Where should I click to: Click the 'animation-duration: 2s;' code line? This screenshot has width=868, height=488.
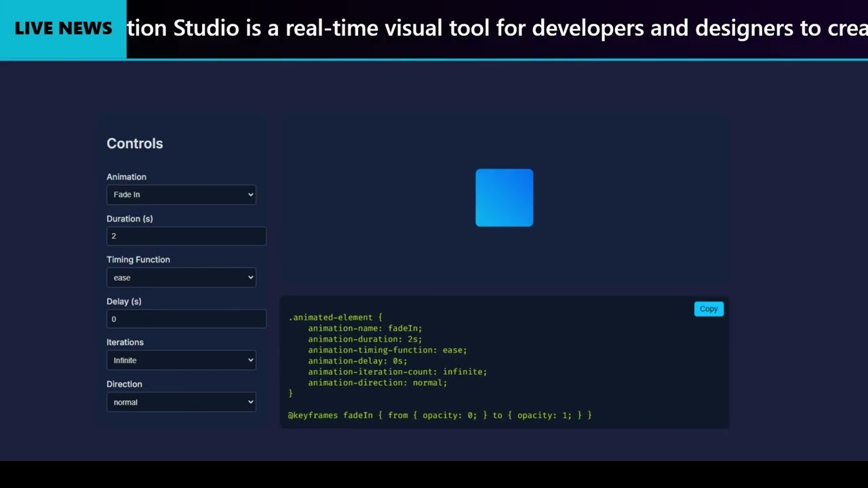tap(365, 339)
